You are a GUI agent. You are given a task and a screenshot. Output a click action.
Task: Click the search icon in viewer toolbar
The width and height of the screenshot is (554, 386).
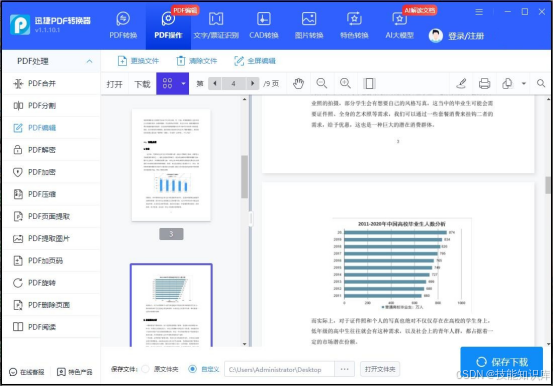(x=541, y=84)
